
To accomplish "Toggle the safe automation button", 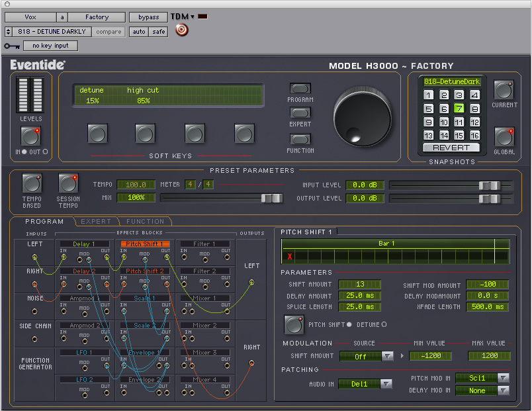I will pos(158,32).
